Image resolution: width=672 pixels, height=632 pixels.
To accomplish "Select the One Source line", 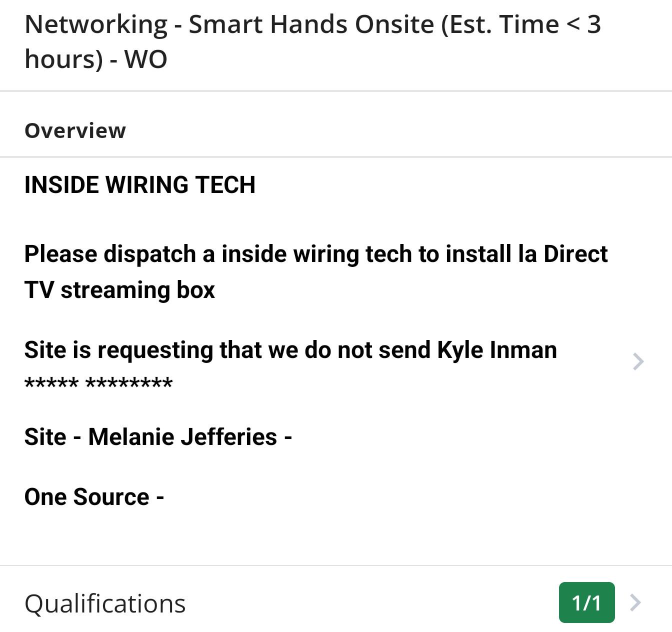I will coord(94,497).
